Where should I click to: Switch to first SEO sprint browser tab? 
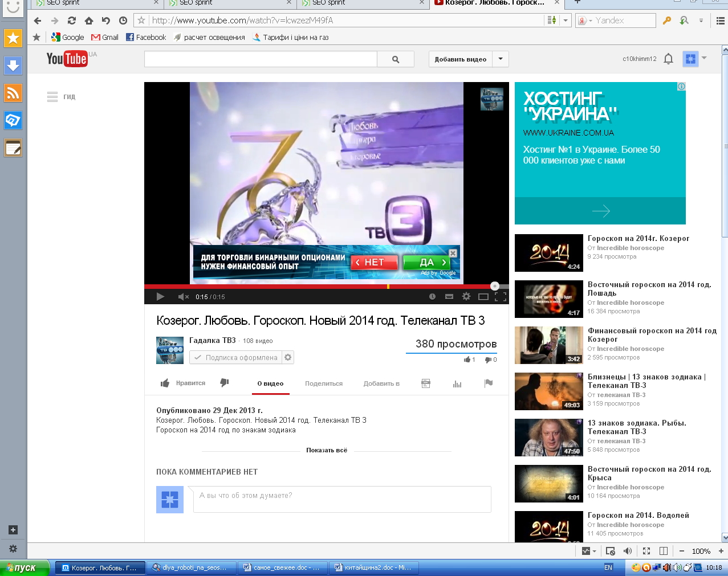pos(96,3)
